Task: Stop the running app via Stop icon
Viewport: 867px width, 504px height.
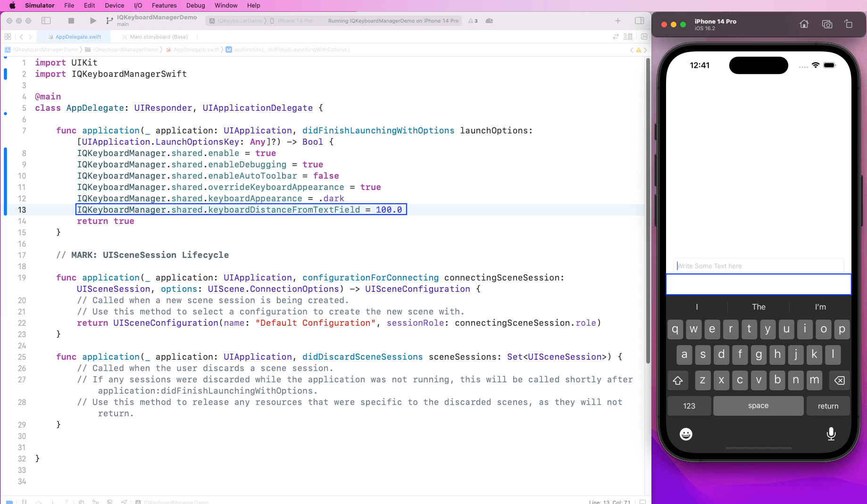Action: click(71, 21)
